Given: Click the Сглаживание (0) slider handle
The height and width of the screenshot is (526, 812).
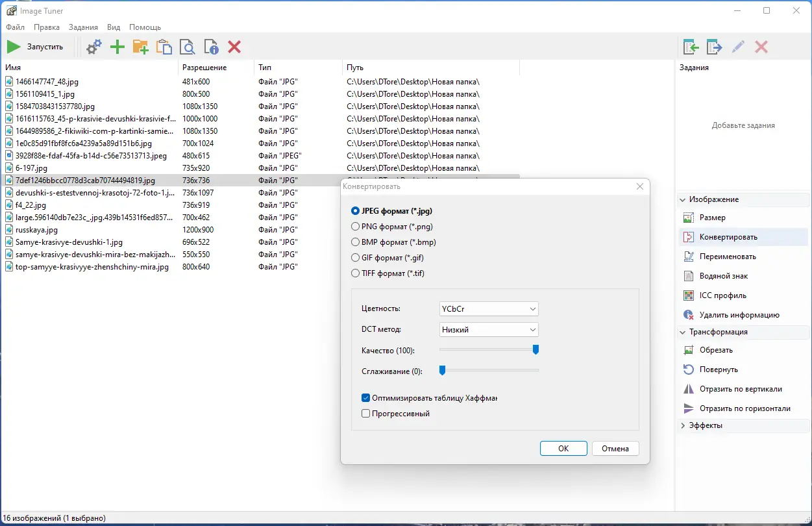Looking at the screenshot, I should [x=442, y=370].
